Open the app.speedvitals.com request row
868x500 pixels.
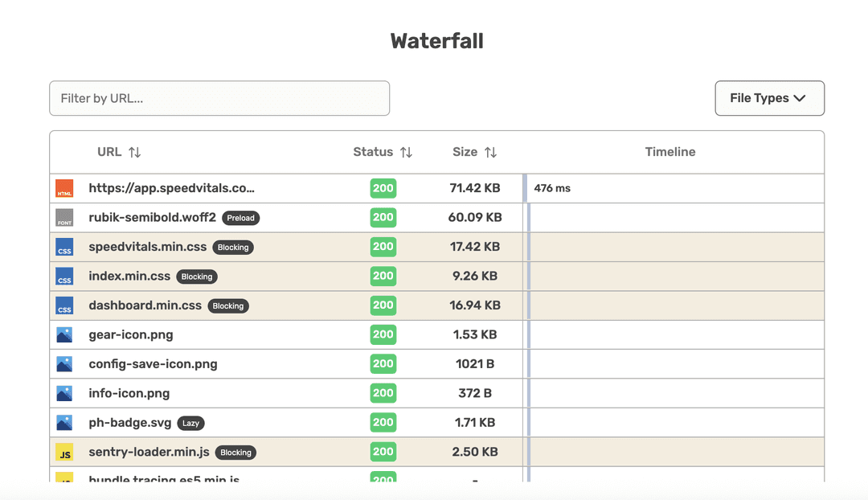tap(171, 188)
